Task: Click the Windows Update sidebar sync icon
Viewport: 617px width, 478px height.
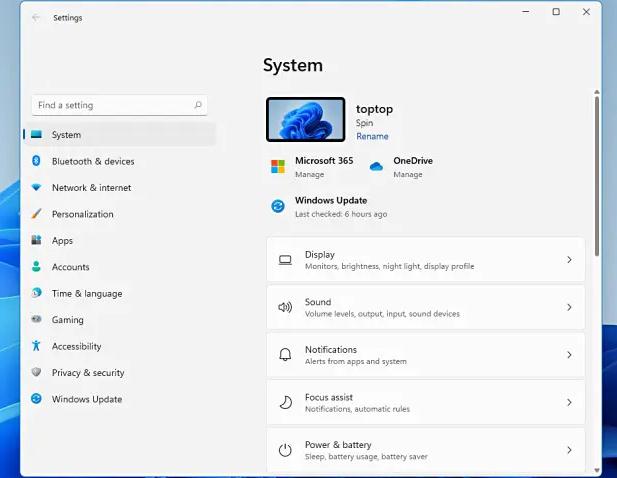Action: (36, 399)
